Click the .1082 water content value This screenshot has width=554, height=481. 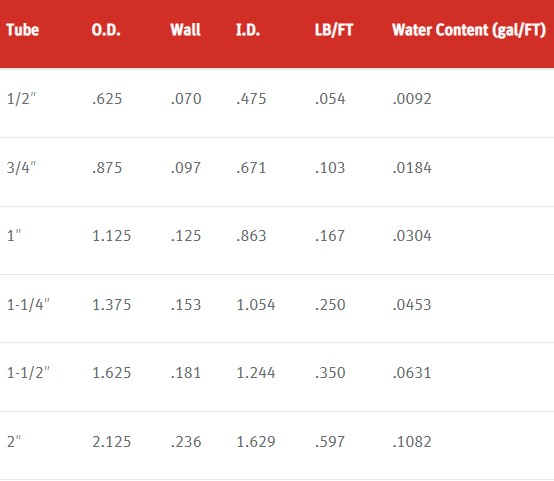pos(412,442)
